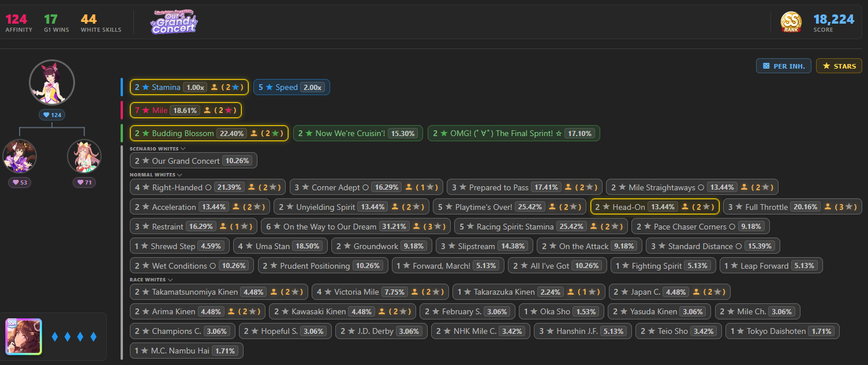Image resolution: width=868 pixels, height=365 pixels.
Task: Toggle the PER INH. button
Action: (784, 66)
